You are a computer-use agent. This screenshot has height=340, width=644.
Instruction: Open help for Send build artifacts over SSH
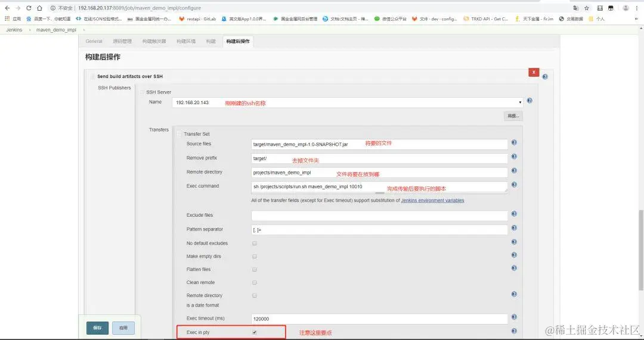pyautogui.click(x=544, y=77)
